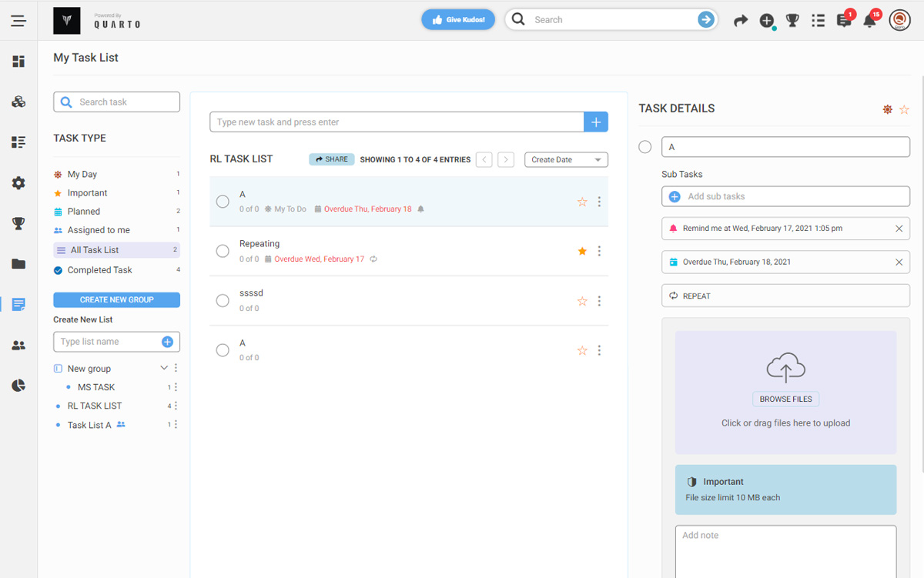Screen dimensions: 924x578
Task: Open the dashboard icon in left sidebar
Action: [x=18, y=62]
